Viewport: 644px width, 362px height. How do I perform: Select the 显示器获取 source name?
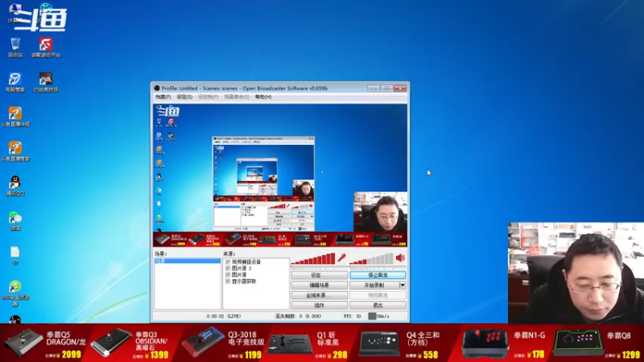point(244,282)
